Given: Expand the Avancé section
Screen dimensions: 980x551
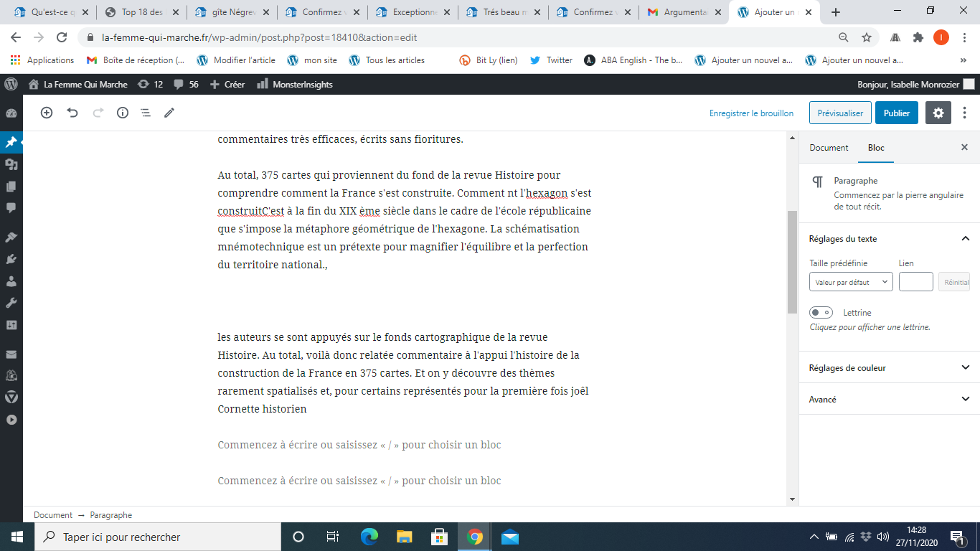Looking at the screenshot, I should pos(889,399).
